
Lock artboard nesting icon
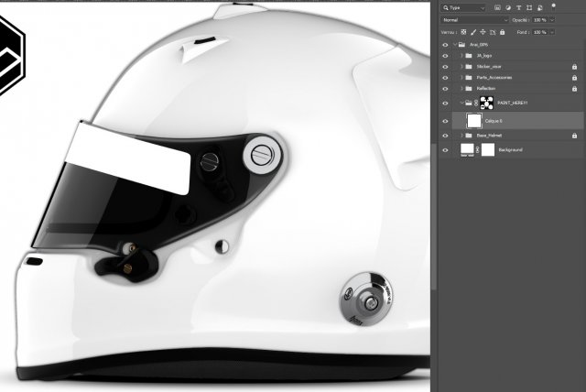coord(493,32)
